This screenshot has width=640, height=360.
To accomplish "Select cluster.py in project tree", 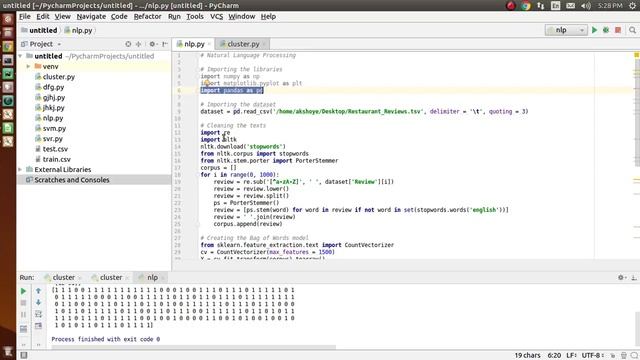I will coord(59,77).
